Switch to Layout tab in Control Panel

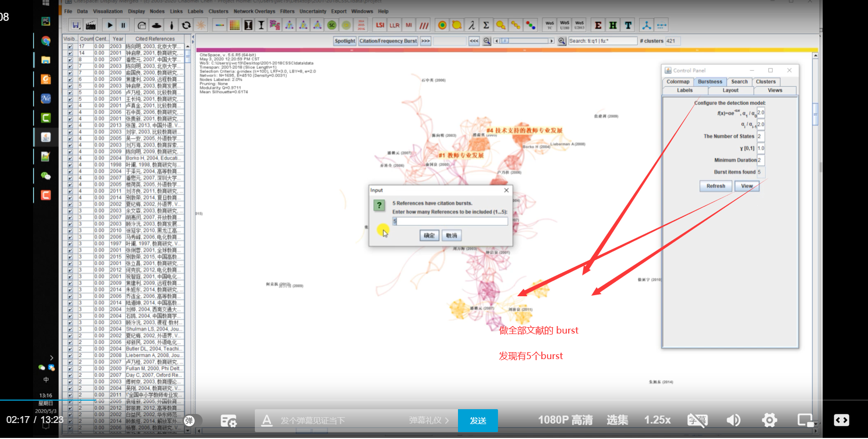(730, 90)
